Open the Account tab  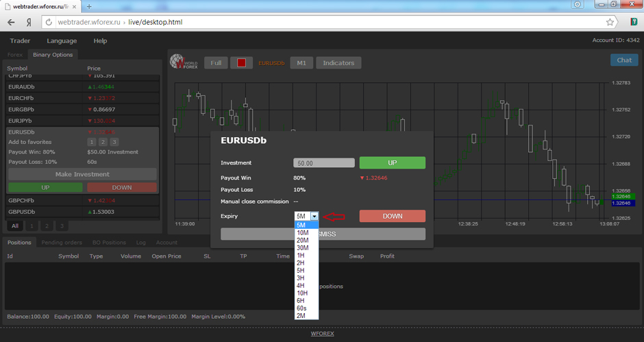(166, 243)
